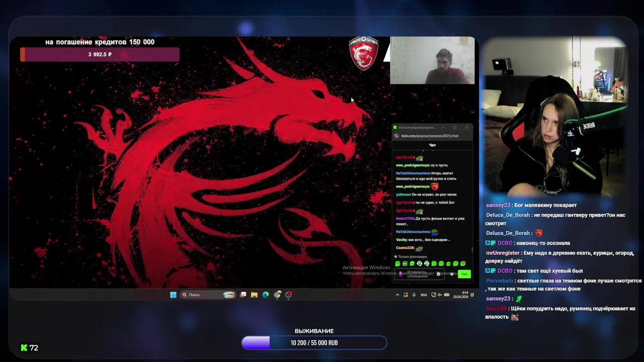Image resolution: width=644 pixels, height=362 pixels.
Task: Click mrUnregister in the overlay chat
Action: pos(502,253)
